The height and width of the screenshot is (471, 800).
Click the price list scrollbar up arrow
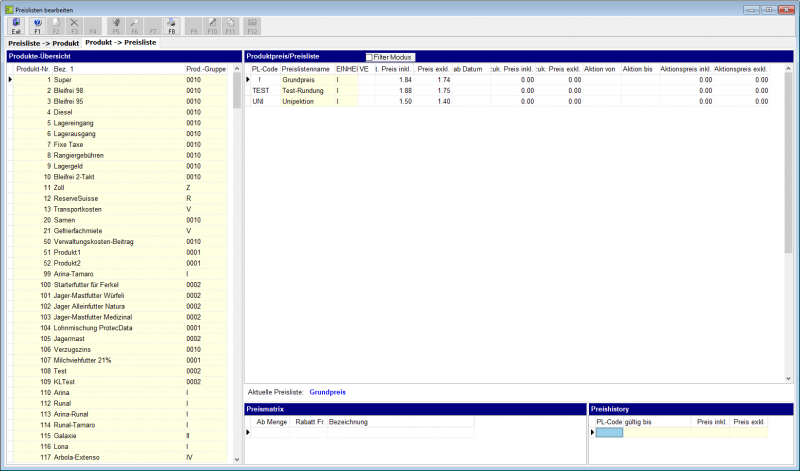tap(788, 68)
